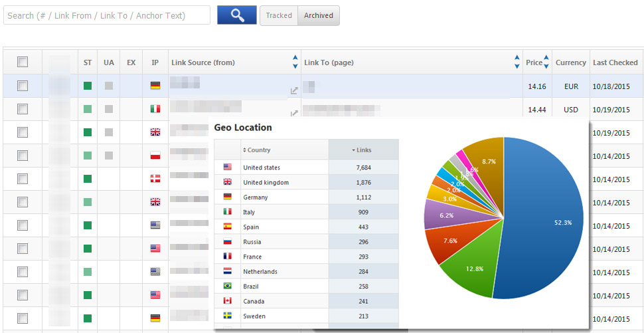644x333 pixels.
Task: Click the green ST status square in first row
Action: pos(88,86)
